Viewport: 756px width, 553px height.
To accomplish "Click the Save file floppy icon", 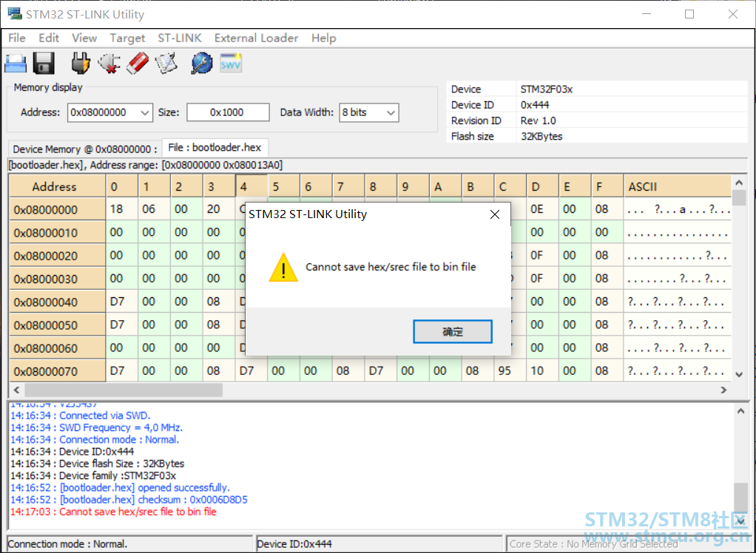I will (x=44, y=64).
